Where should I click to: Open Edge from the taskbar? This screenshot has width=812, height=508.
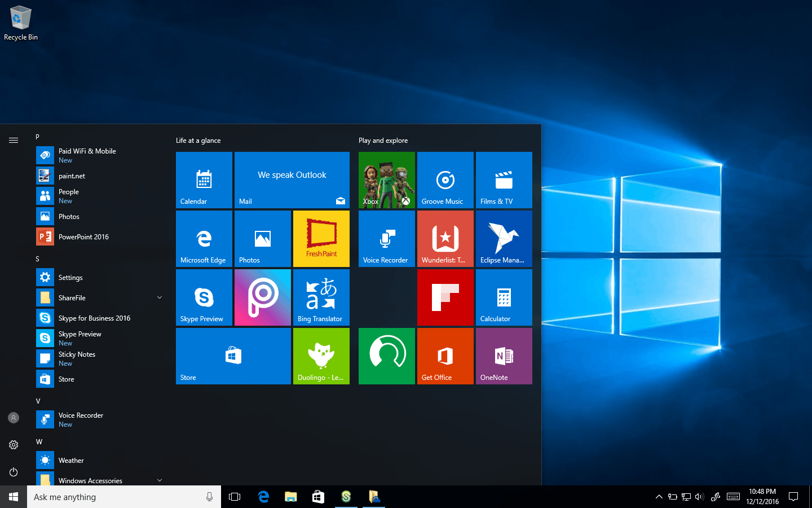(x=263, y=497)
